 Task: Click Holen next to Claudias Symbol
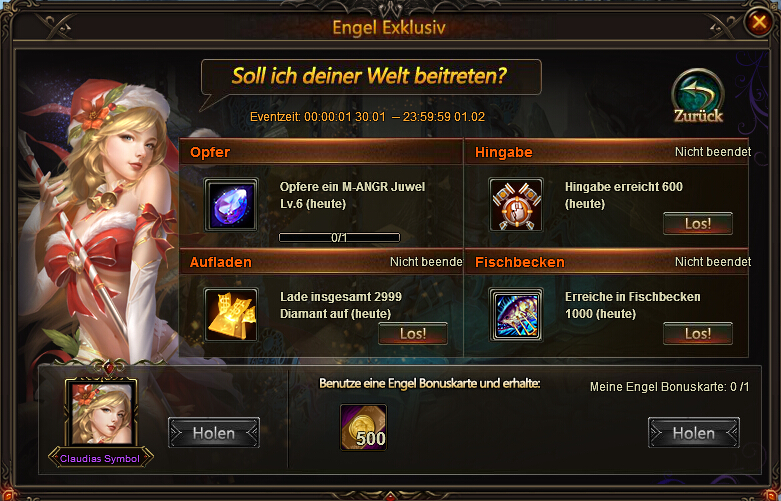[x=214, y=433]
